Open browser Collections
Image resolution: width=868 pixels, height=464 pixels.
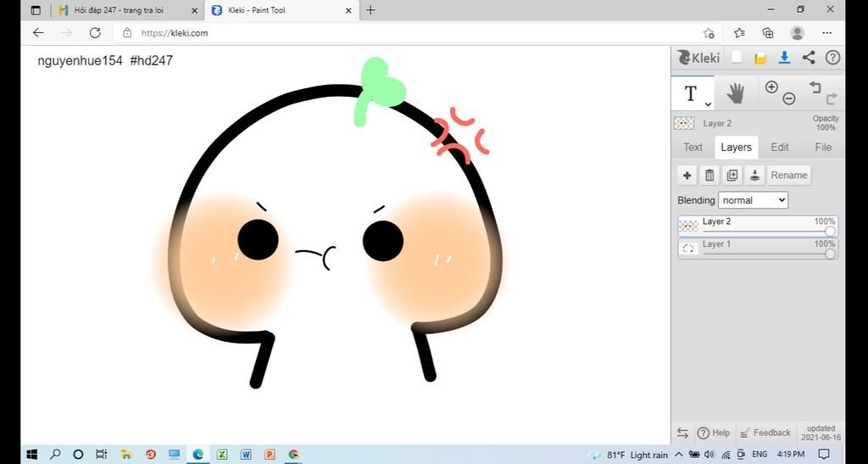point(768,33)
